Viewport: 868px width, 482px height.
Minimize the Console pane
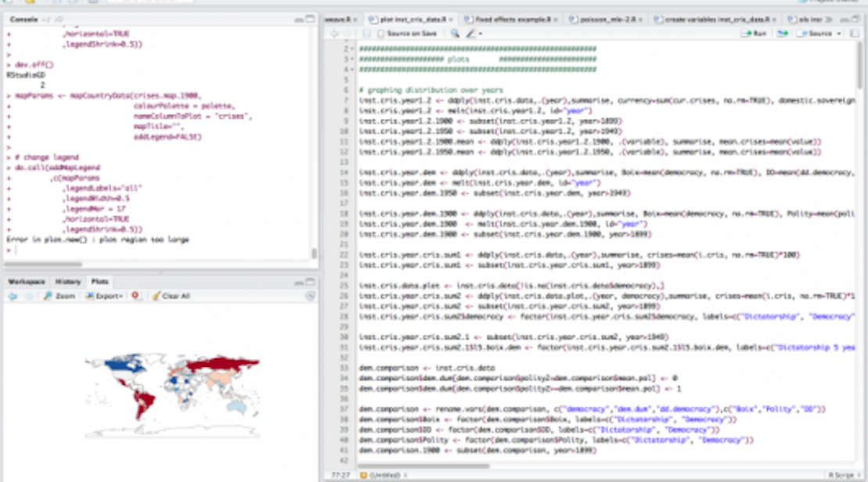click(x=299, y=20)
